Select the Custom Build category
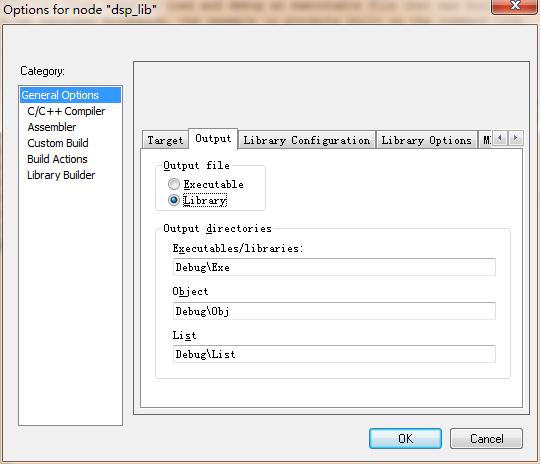The width and height of the screenshot is (540, 464). [58, 143]
